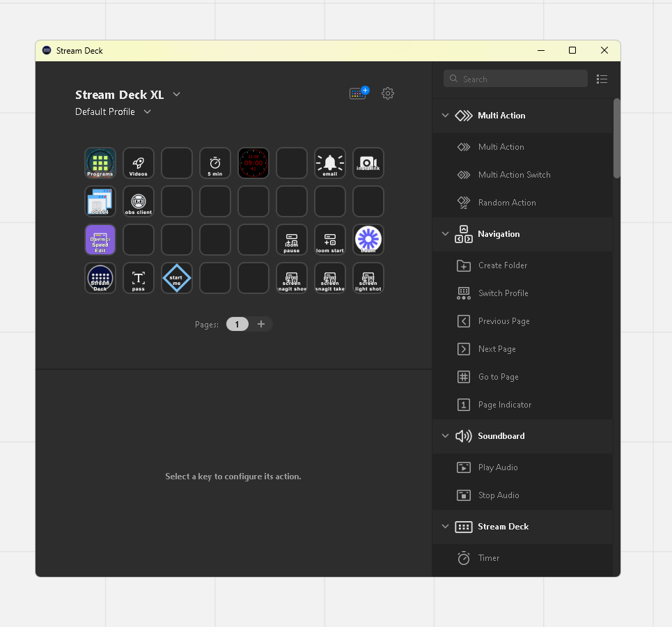The image size is (672, 627).
Task: Select the Videos rocket key
Action: coord(139,163)
